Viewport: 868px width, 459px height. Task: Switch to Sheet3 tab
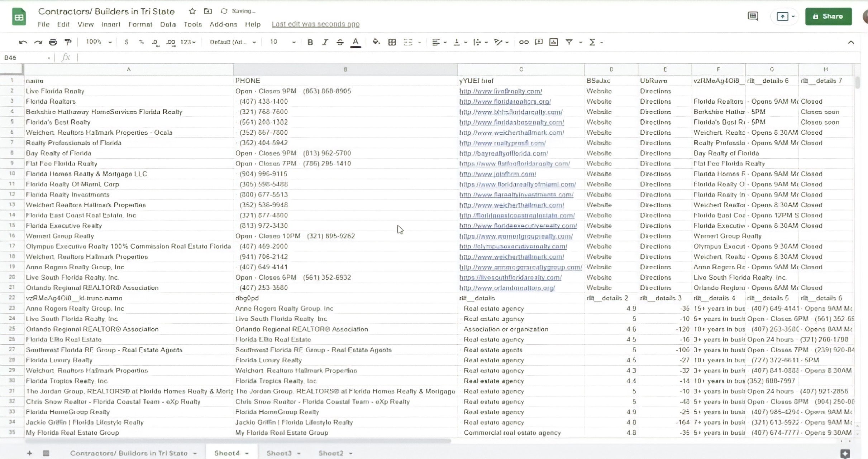pyautogui.click(x=283, y=453)
